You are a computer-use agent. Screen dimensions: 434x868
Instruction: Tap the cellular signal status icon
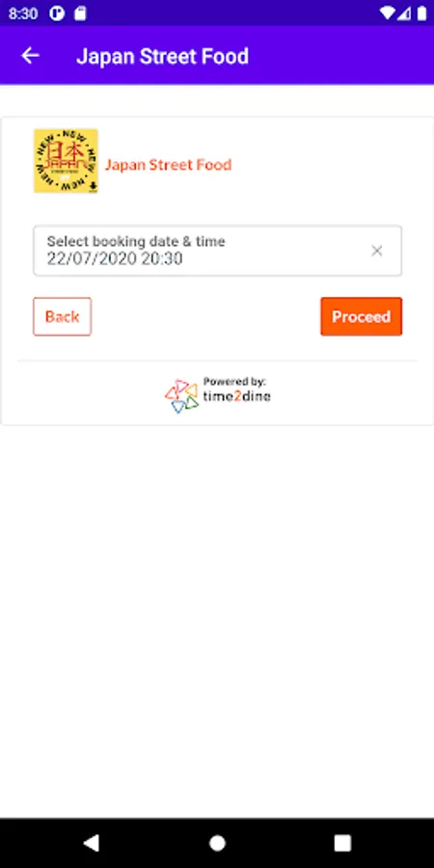tap(406, 14)
